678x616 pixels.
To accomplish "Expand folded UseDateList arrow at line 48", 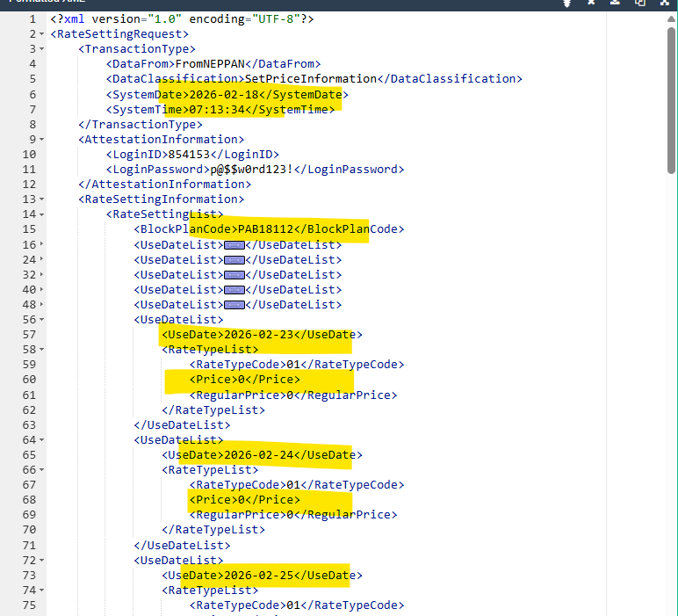I will pos(41,305).
